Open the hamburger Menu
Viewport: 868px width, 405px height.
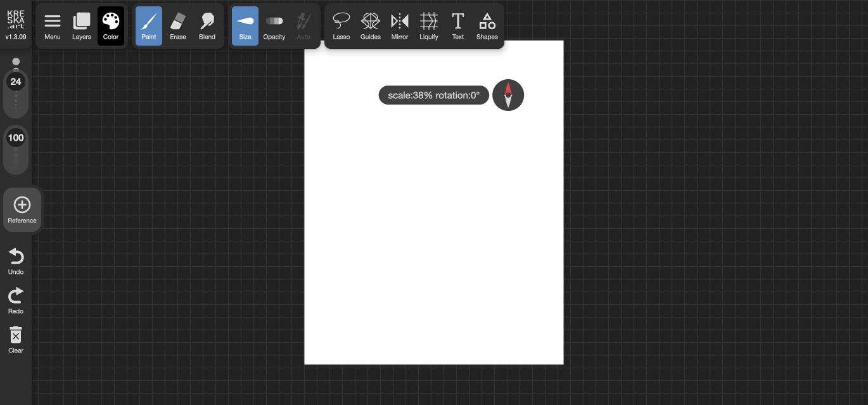[x=53, y=26]
